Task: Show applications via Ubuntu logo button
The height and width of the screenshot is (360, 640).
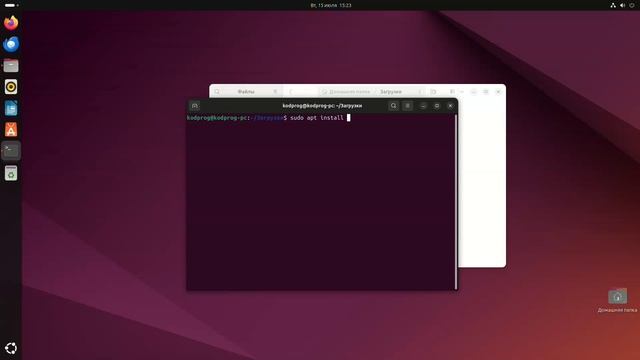Action: [11, 348]
